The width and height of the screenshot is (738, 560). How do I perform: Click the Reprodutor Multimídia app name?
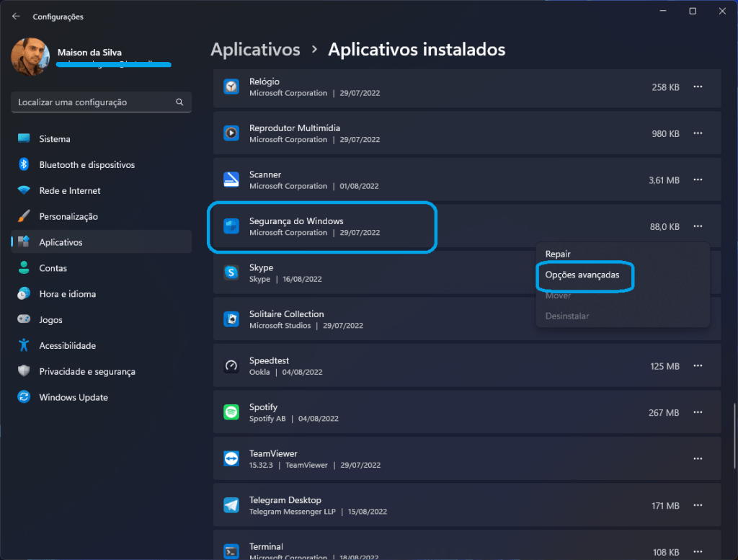[295, 128]
